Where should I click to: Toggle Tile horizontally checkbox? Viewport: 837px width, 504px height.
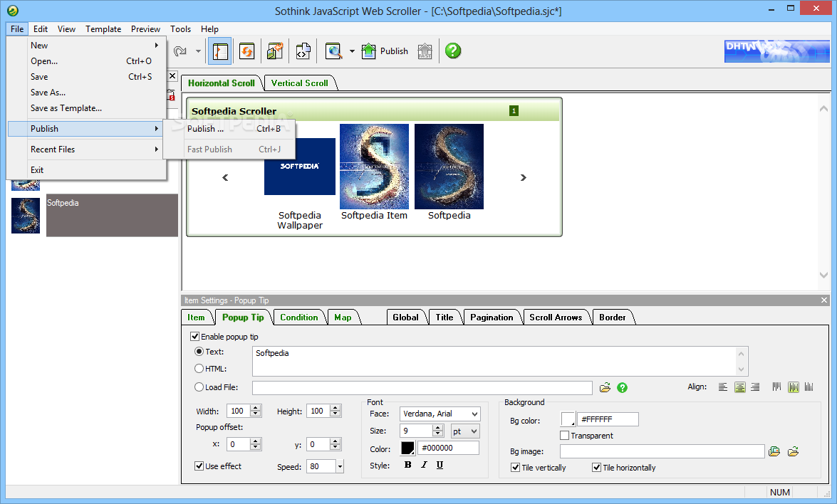click(597, 468)
